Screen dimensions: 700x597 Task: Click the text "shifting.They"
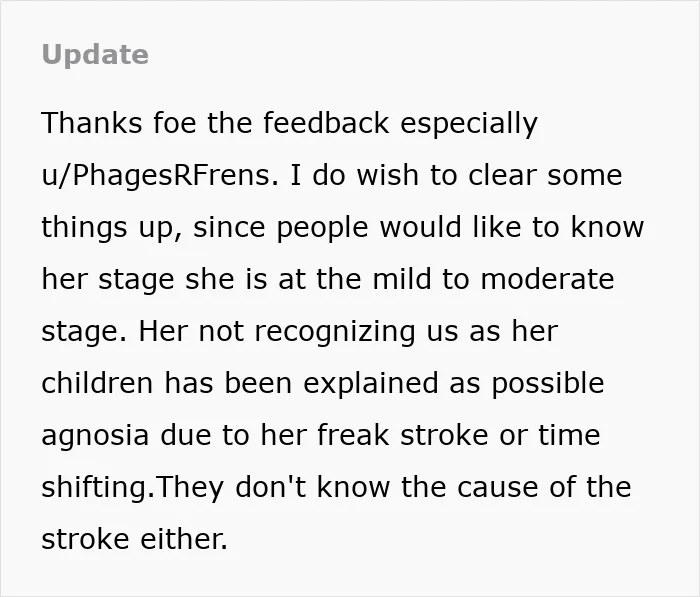pos(133,488)
